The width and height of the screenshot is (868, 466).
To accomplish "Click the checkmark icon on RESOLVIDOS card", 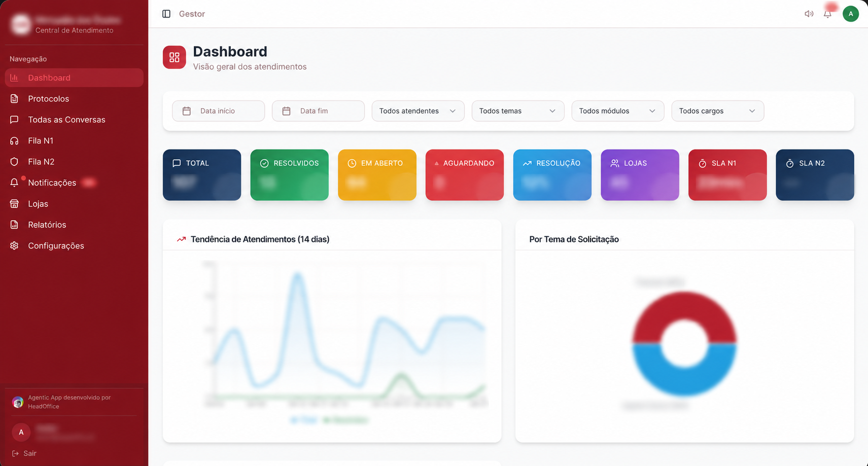I will click(x=264, y=163).
